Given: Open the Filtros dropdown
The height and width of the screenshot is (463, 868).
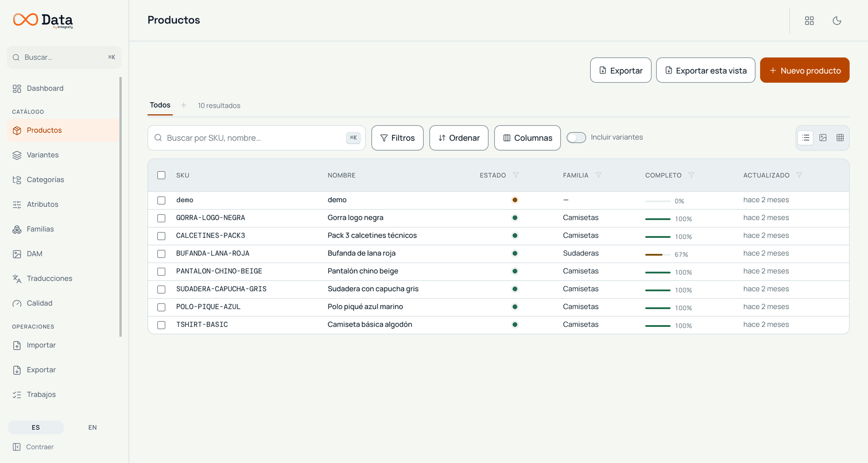Looking at the screenshot, I should coord(397,138).
